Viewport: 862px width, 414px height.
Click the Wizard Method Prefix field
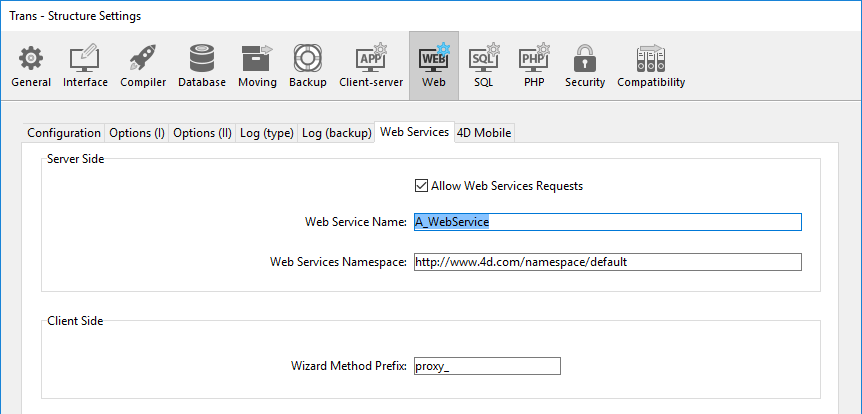(x=487, y=366)
